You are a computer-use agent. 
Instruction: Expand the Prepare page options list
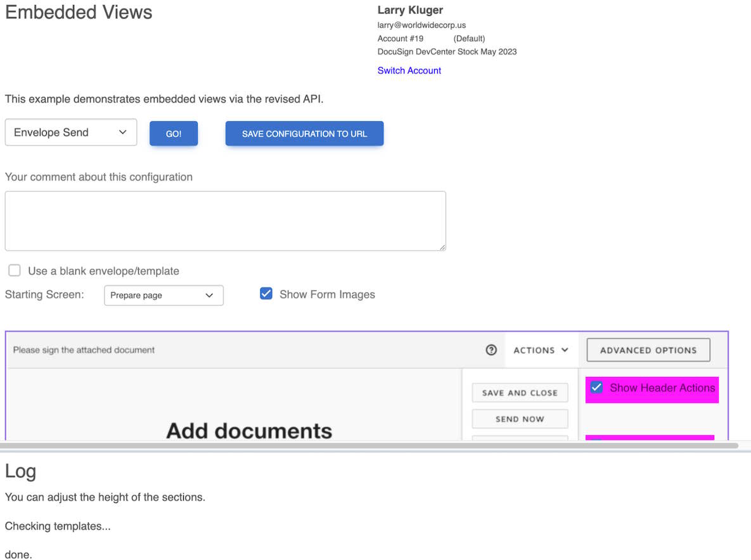(x=164, y=295)
